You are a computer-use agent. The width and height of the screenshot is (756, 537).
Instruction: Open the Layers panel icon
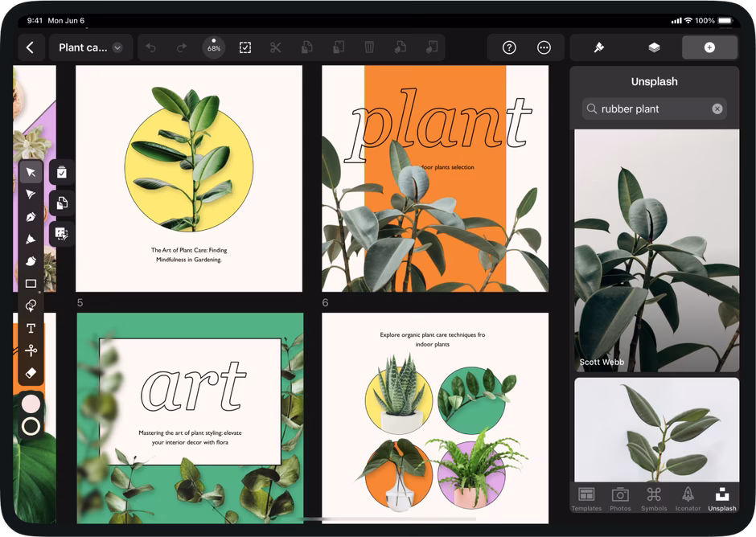coord(654,47)
